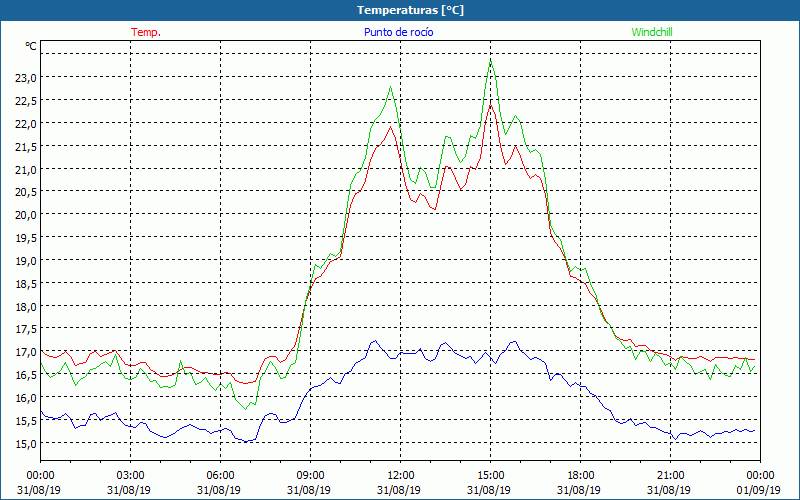Click the 15:00 time axis label
Viewport: 800px width, 500px height.
[x=490, y=476]
